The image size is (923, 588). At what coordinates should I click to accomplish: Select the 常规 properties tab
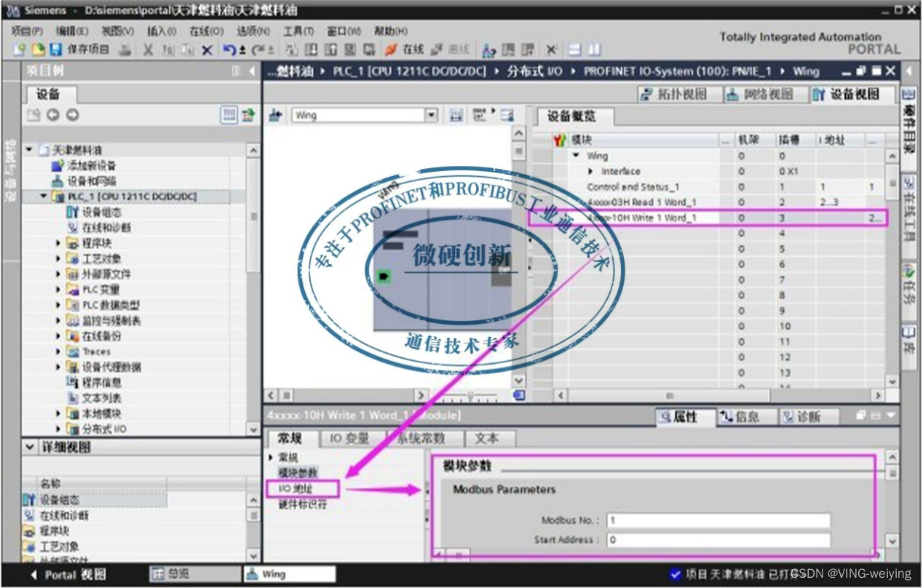pos(290,438)
